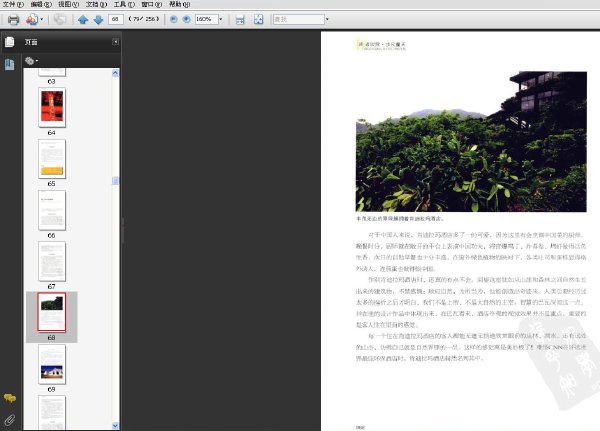600x431 pixels.
Task: Open the Comments panel icon in sidebar
Action: pyautogui.click(x=10, y=398)
